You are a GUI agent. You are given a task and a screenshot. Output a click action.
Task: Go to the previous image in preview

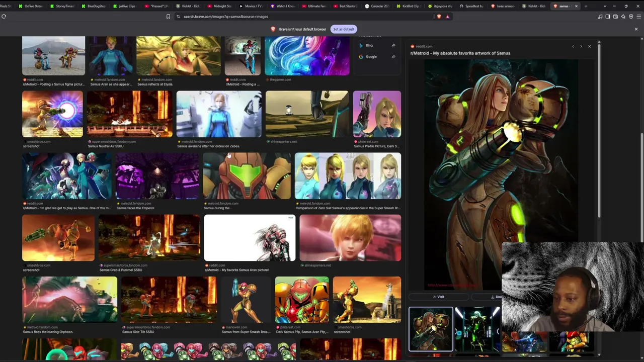tap(573, 46)
